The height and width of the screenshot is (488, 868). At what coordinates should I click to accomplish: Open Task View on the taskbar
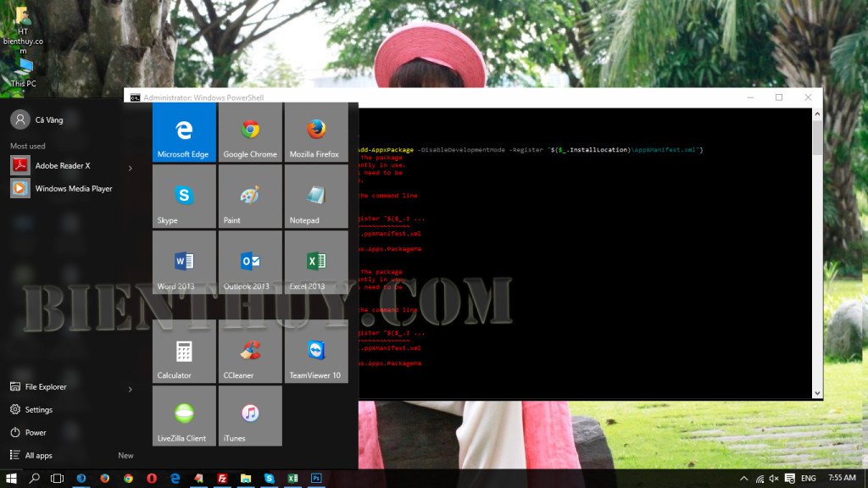[x=57, y=479]
